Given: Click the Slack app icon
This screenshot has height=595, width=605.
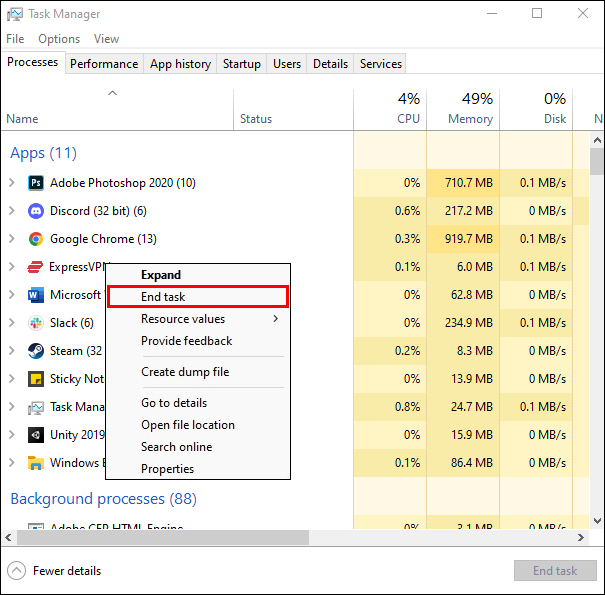Looking at the screenshot, I should pyautogui.click(x=36, y=323).
